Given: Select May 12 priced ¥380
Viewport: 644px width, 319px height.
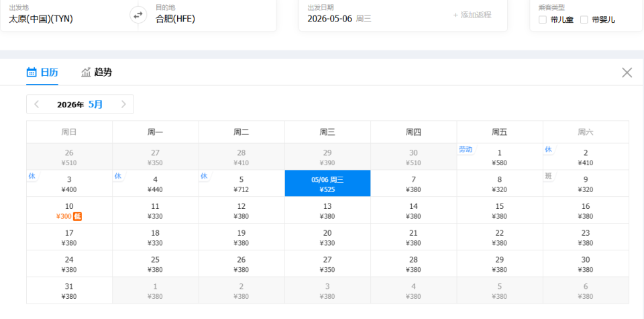Looking at the screenshot, I should coord(241,210).
